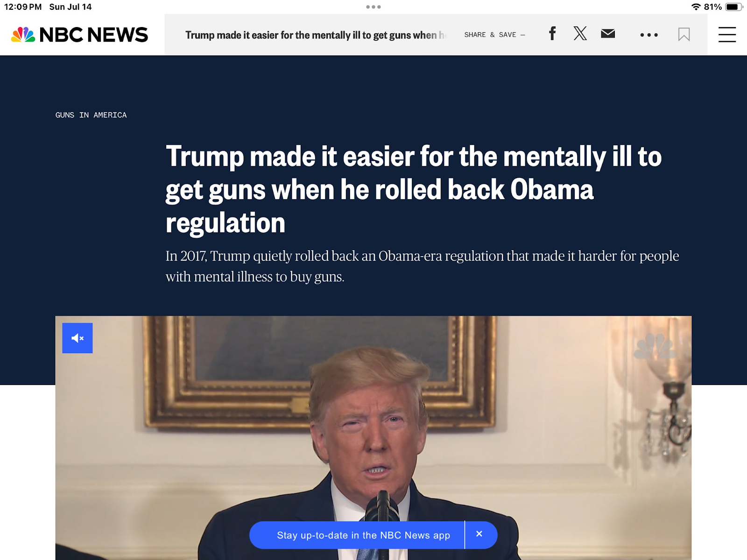Viewport: 747px width, 560px height.
Task: Tap the battery indicator icon
Action: [734, 7]
